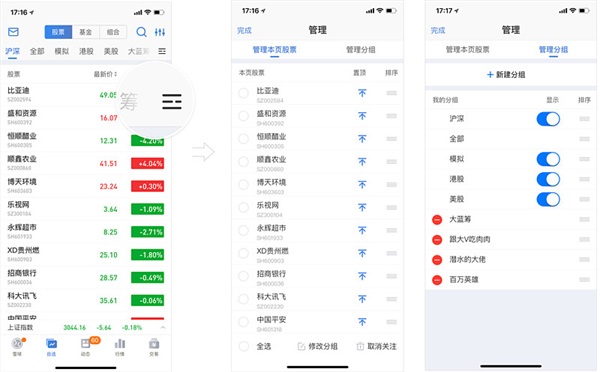Tap the 取消关注 button
Viewport: 600px width, 372px height.
(x=377, y=346)
